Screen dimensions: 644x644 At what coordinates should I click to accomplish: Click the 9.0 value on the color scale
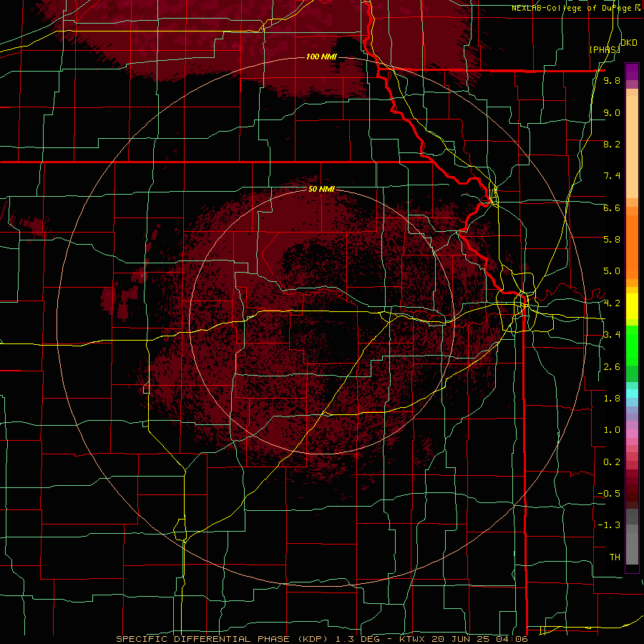[612, 112]
